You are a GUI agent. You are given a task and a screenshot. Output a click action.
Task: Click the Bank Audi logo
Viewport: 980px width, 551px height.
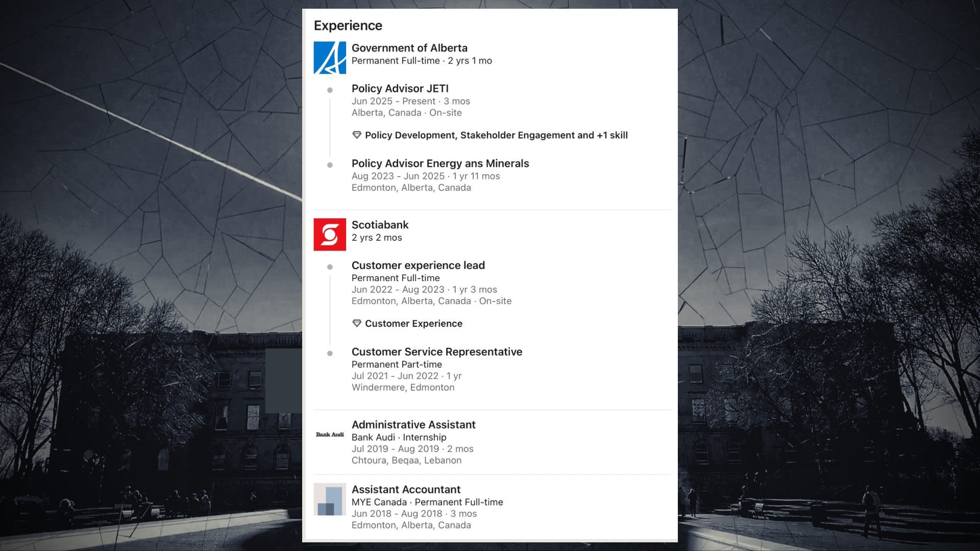329,435
